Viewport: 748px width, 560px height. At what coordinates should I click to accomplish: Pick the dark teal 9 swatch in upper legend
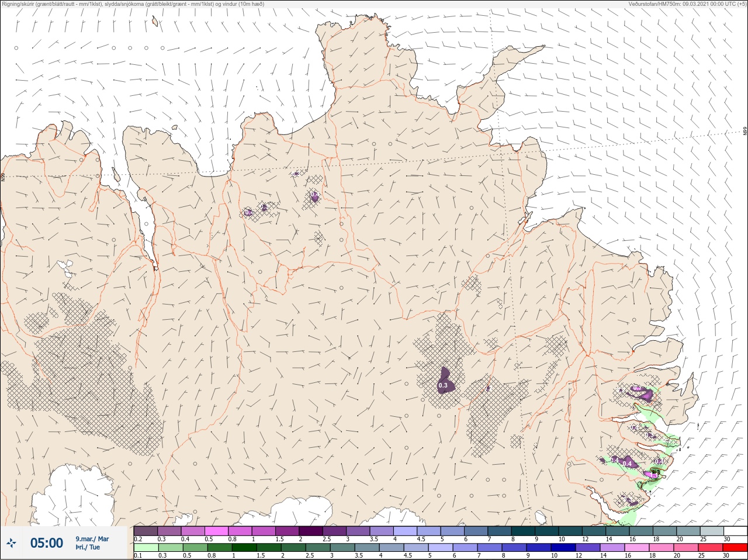tap(547, 531)
